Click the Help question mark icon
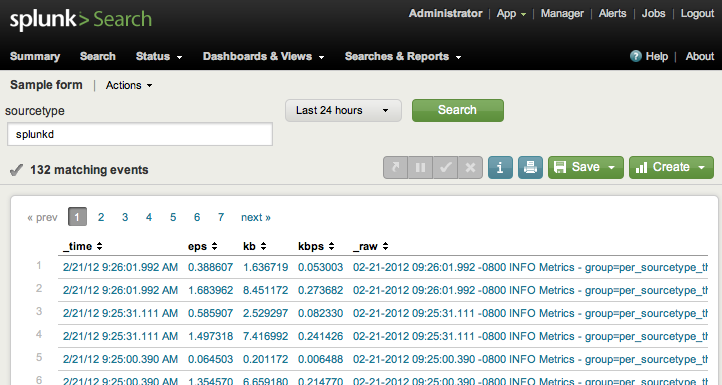Image resolution: width=722 pixels, height=385 pixels. tap(636, 56)
